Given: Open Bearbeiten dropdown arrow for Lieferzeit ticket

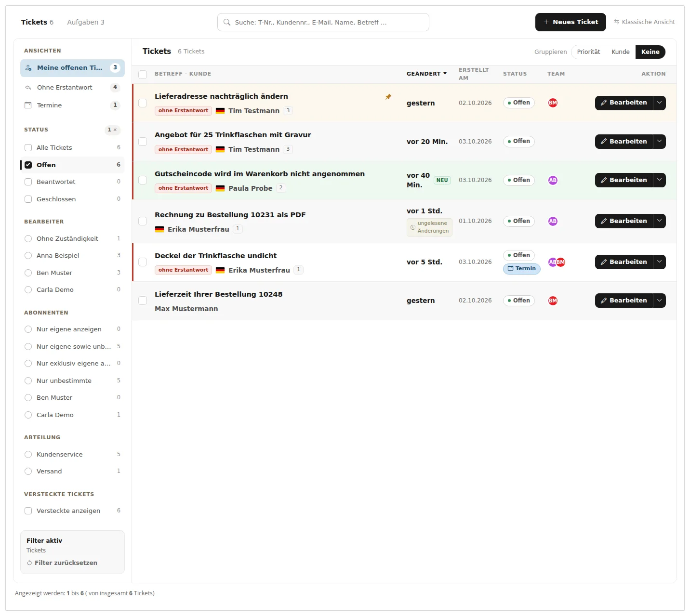Looking at the screenshot, I should [660, 301].
